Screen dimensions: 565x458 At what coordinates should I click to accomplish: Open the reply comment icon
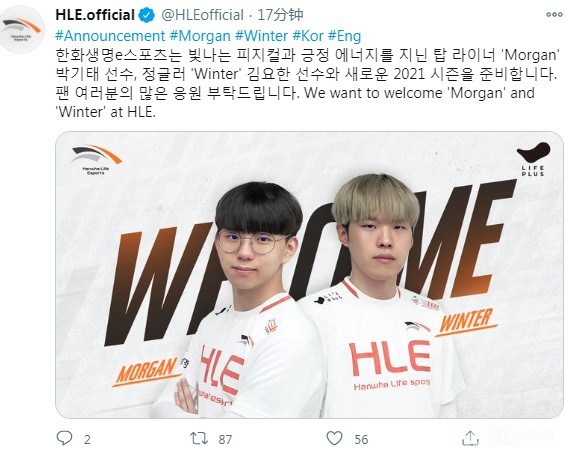[64, 438]
